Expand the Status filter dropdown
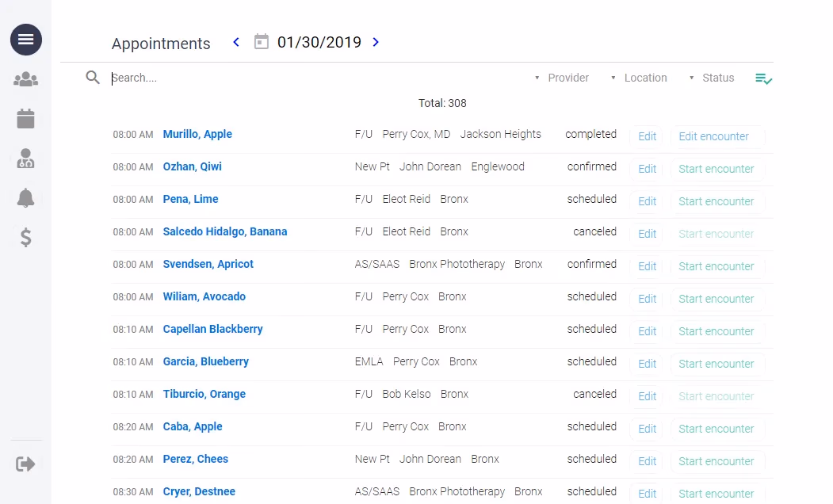The width and height of the screenshot is (833, 504). (712, 78)
